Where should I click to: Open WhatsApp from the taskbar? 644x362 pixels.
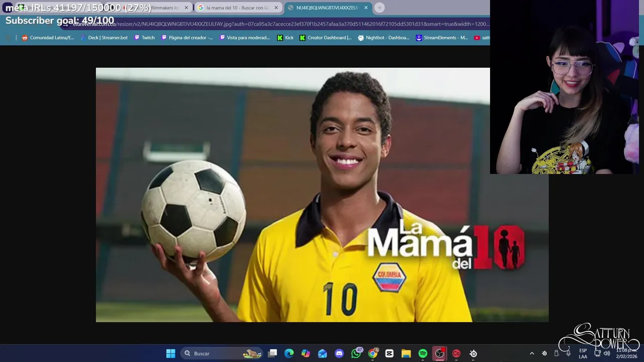(x=356, y=353)
